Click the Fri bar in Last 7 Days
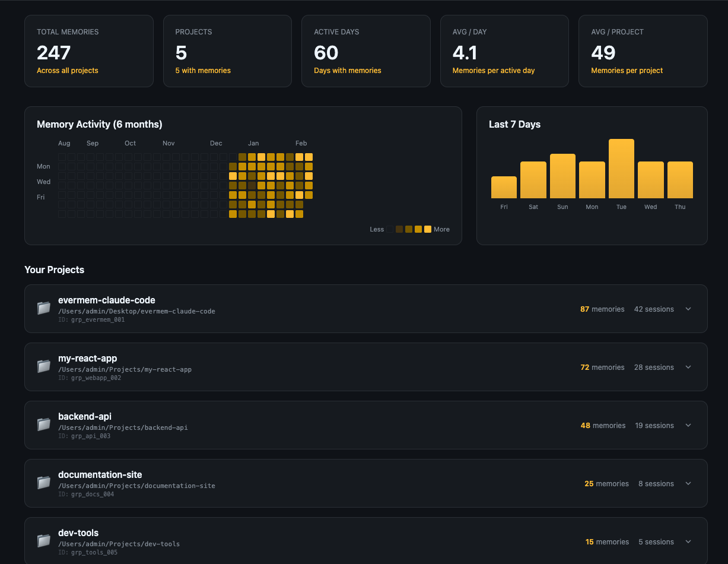Image resolution: width=728 pixels, height=564 pixels. pos(504,187)
